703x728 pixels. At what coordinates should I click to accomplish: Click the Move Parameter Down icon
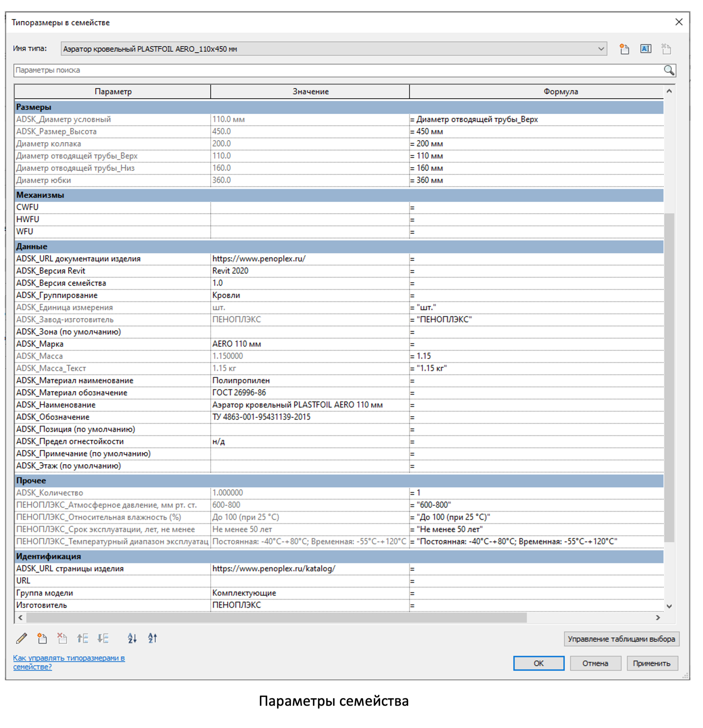[x=103, y=638]
